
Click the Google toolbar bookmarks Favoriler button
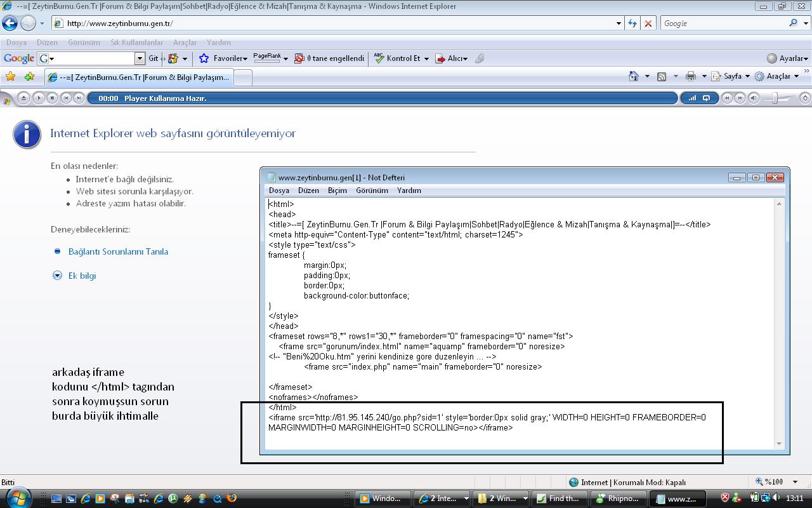[x=223, y=58]
